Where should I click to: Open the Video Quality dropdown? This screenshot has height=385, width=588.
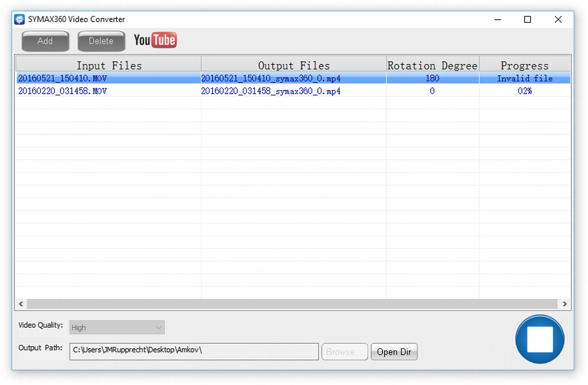117,327
